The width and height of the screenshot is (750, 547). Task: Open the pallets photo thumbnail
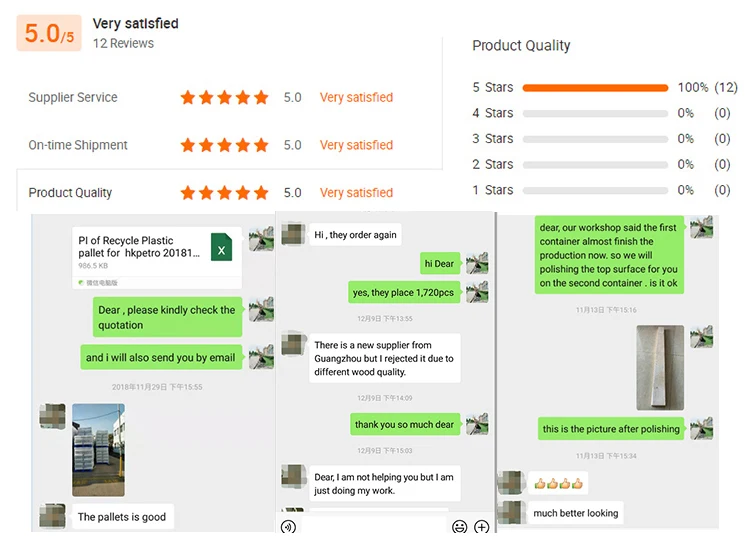coord(98,450)
